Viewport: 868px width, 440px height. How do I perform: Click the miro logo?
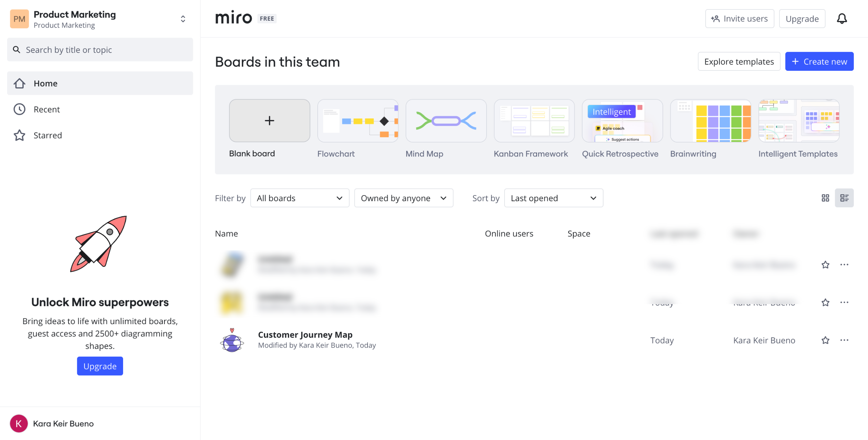click(234, 18)
